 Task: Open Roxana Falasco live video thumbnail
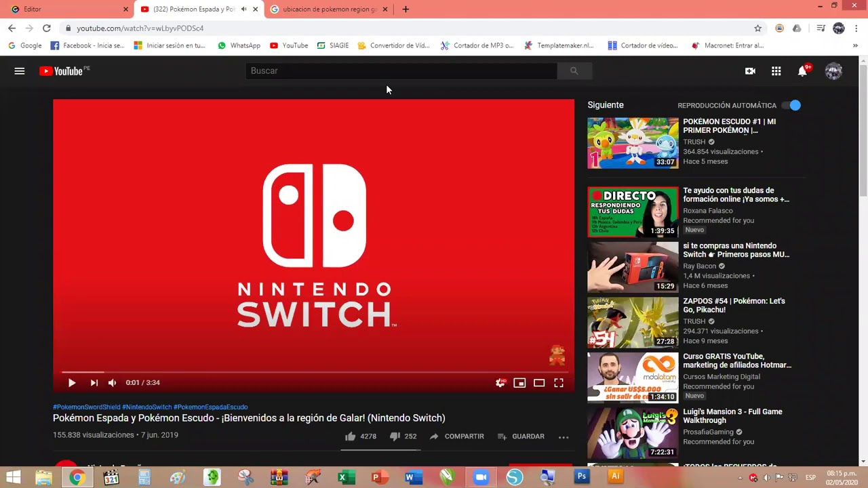pyautogui.click(x=633, y=212)
